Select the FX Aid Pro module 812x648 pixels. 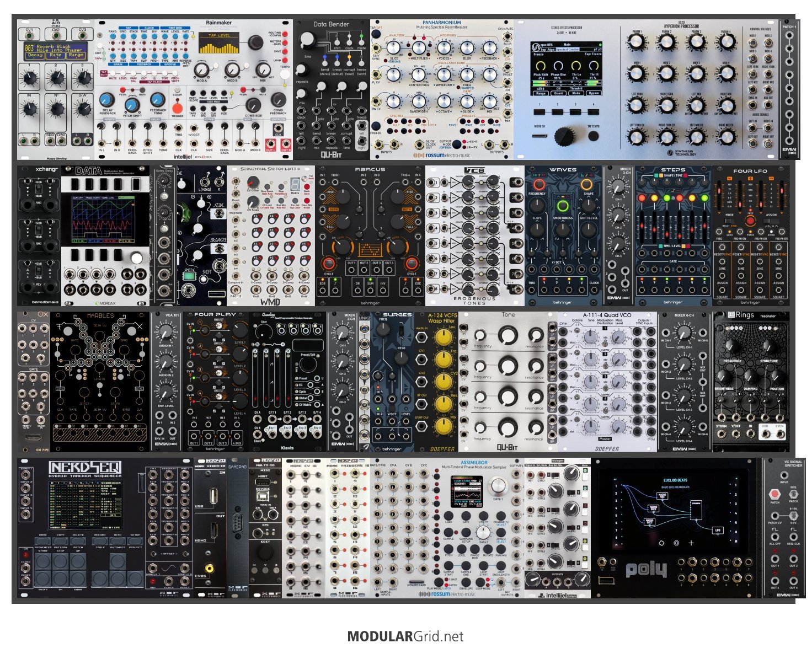click(x=56, y=90)
